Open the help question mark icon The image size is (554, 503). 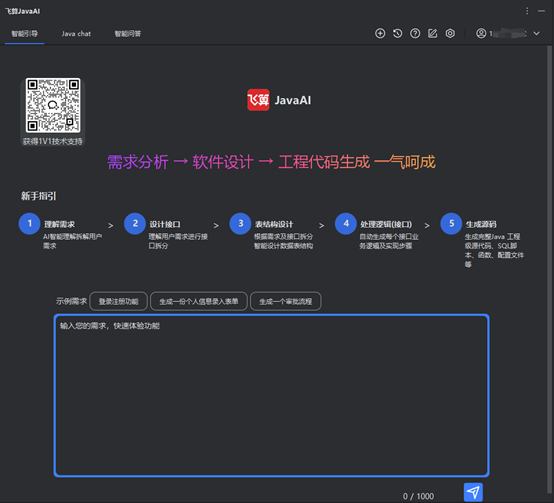(415, 34)
